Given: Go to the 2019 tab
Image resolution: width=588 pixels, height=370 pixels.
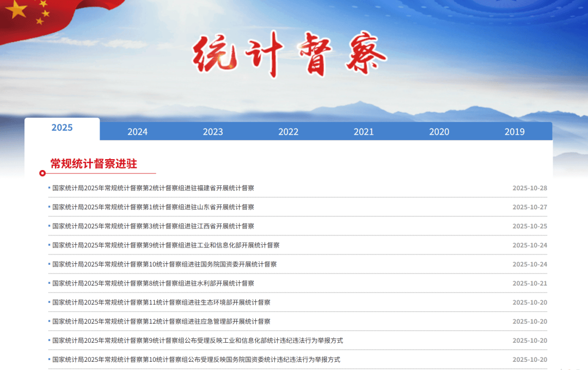Looking at the screenshot, I should (514, 132).
